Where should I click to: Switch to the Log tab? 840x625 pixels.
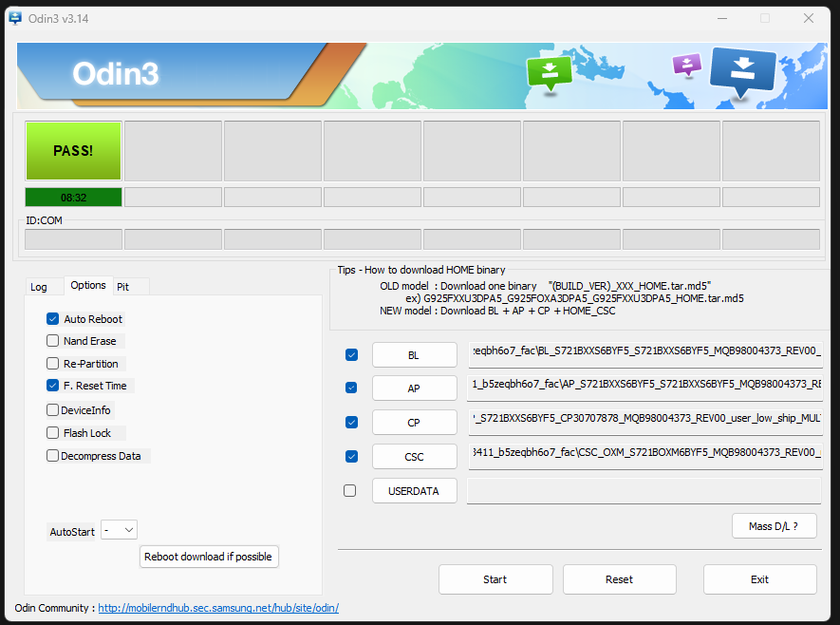click(39, 287)
